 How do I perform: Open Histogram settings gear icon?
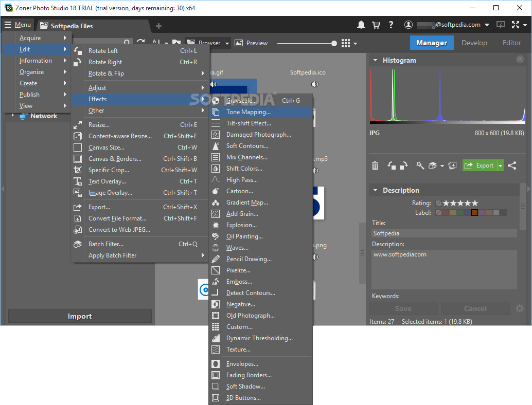click(x=520, y=59)
